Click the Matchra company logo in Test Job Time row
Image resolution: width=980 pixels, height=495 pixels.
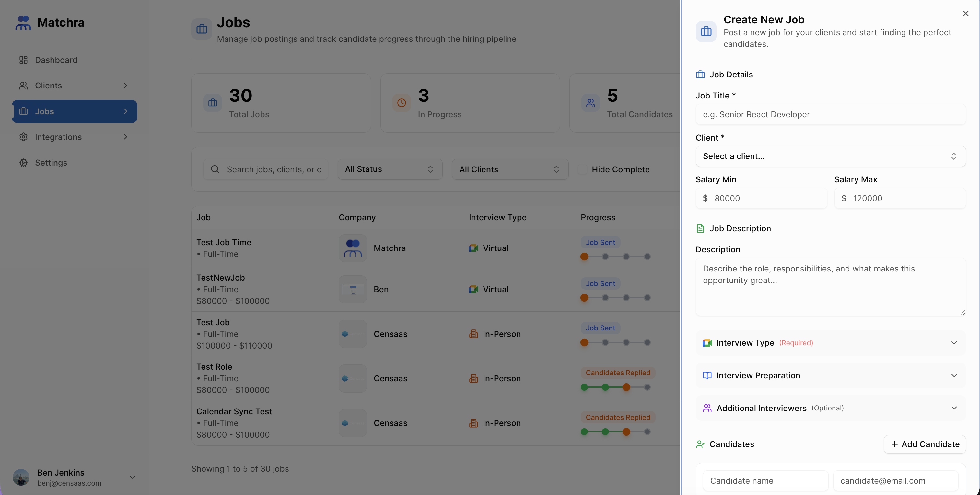[x=353, y=248]
